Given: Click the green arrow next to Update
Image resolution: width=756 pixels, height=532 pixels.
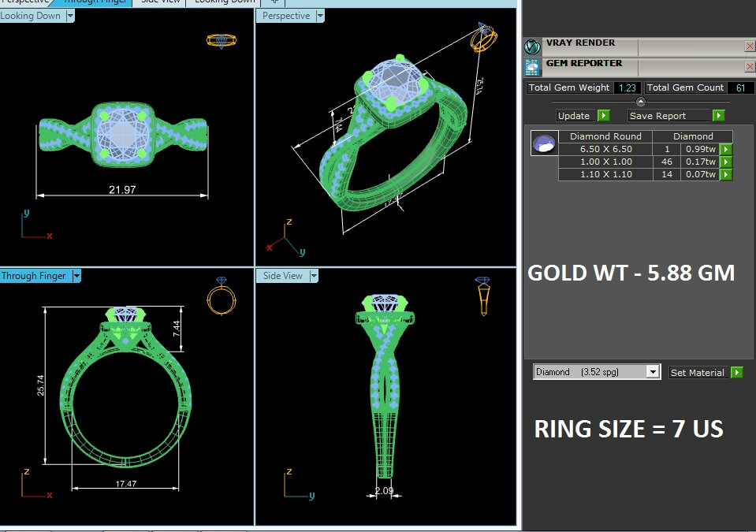Looking at the screenshot, I should (x=603, y=116).
